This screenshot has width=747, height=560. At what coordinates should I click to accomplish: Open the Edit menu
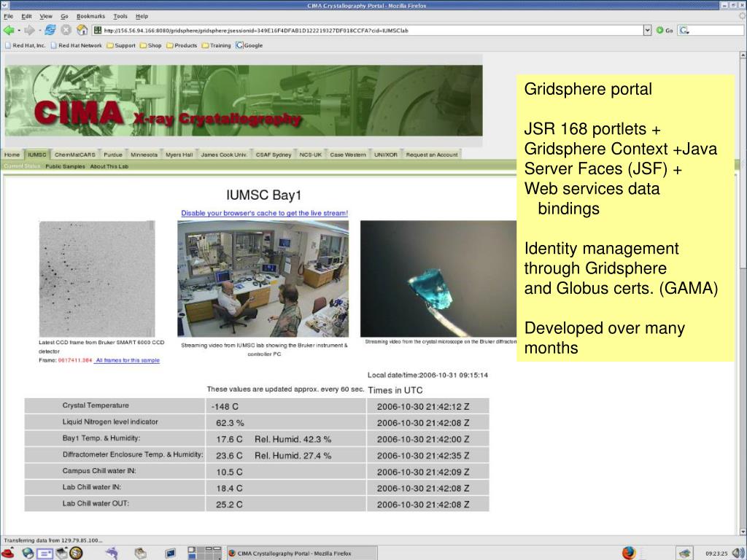click(26, 16)
